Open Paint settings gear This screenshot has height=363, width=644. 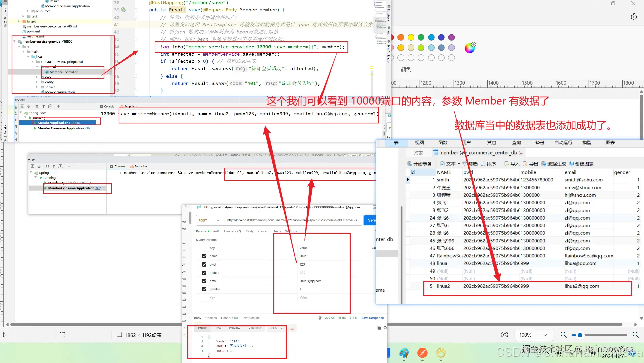(634, 17)
